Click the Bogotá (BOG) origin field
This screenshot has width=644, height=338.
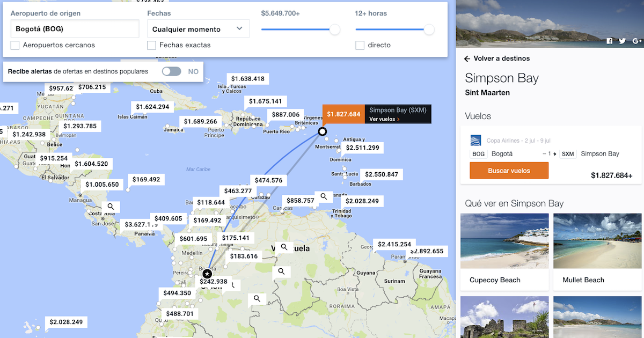[75, 29]
